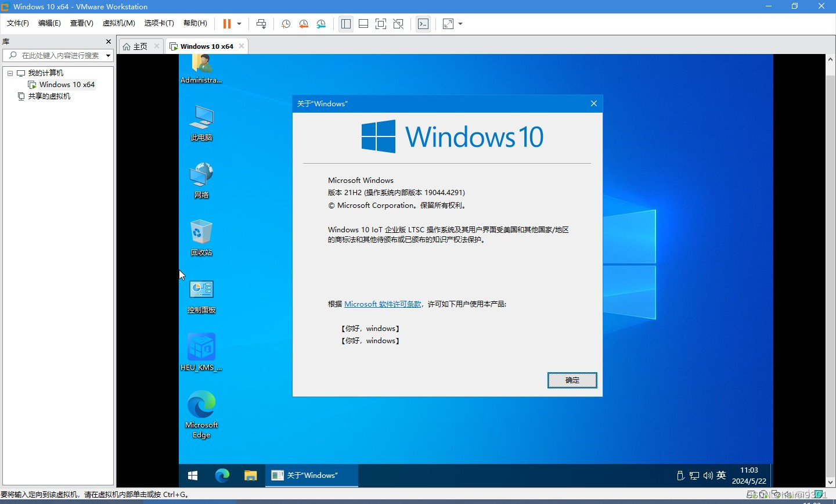
Task: Collapse the 我的计算机 tree node
Action: coord(10,73)
